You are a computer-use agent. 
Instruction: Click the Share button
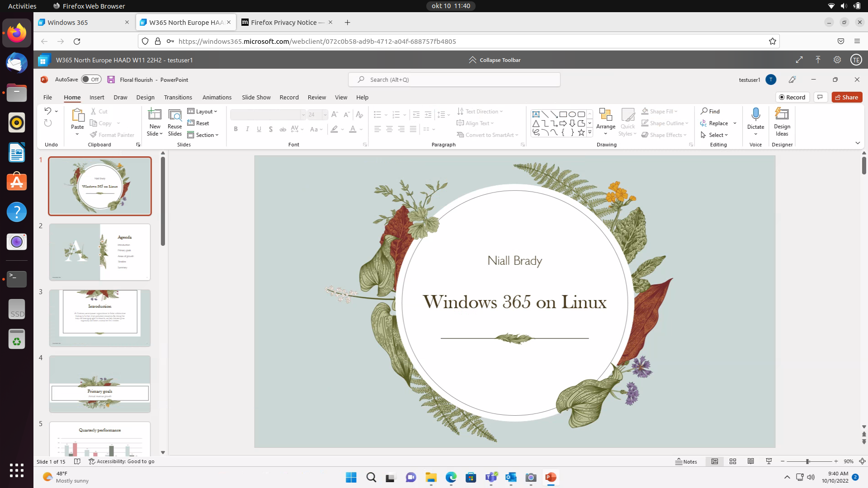pos(847,97)
